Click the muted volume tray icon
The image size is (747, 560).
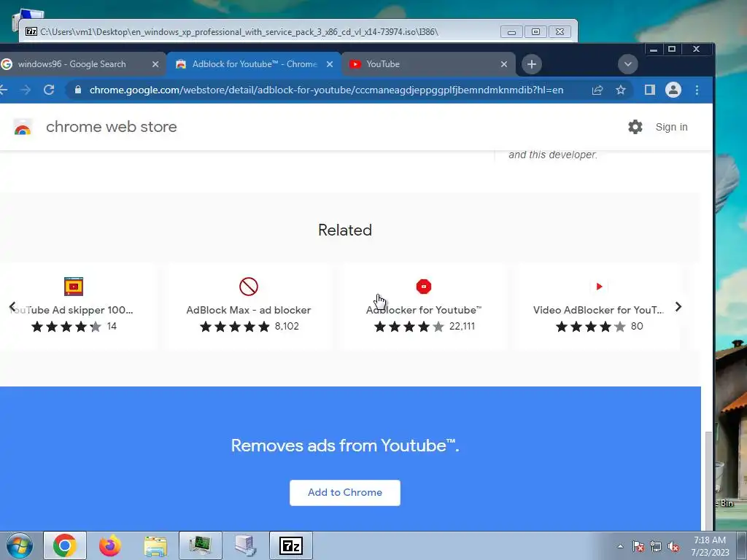pos(673,546)
